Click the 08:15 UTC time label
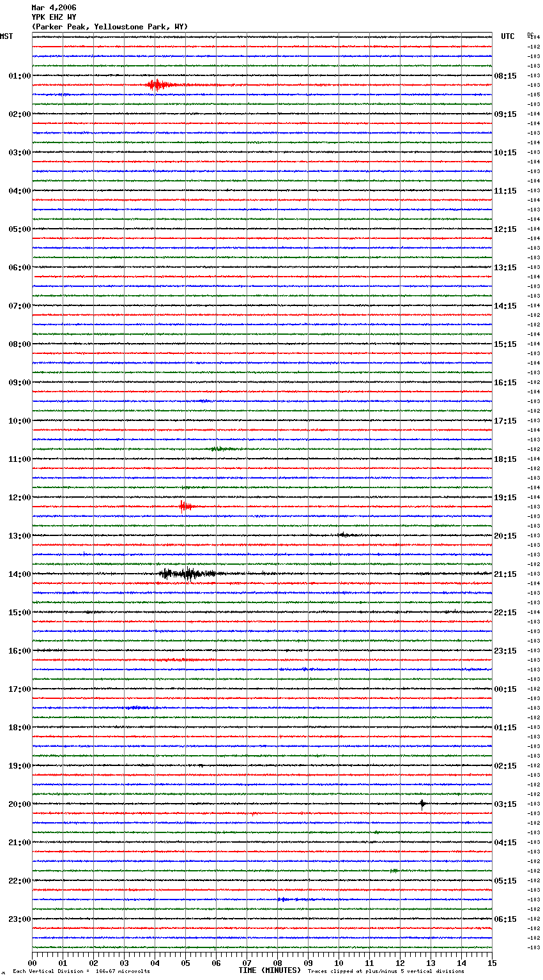The image size is (543, 980). coord(505,76)
